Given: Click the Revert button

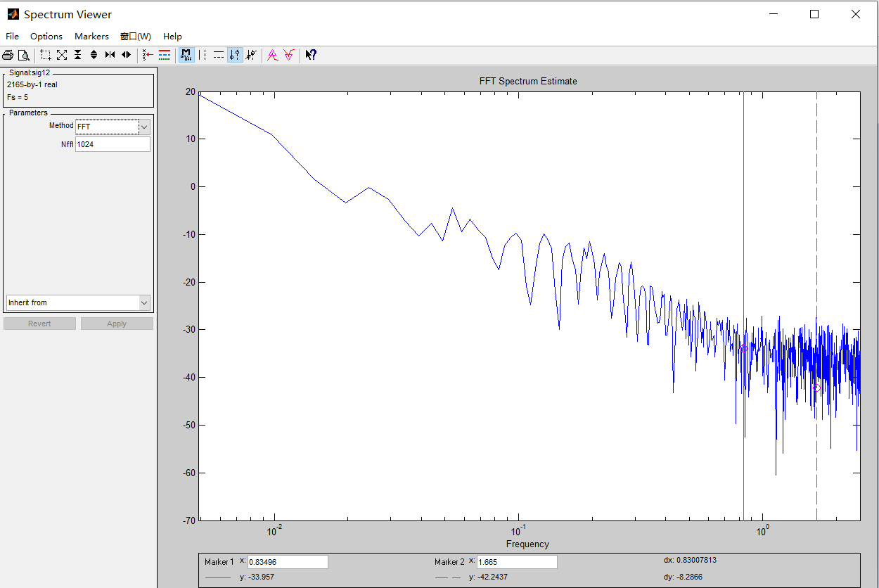Looking at the screenshot, I should 39,324.
